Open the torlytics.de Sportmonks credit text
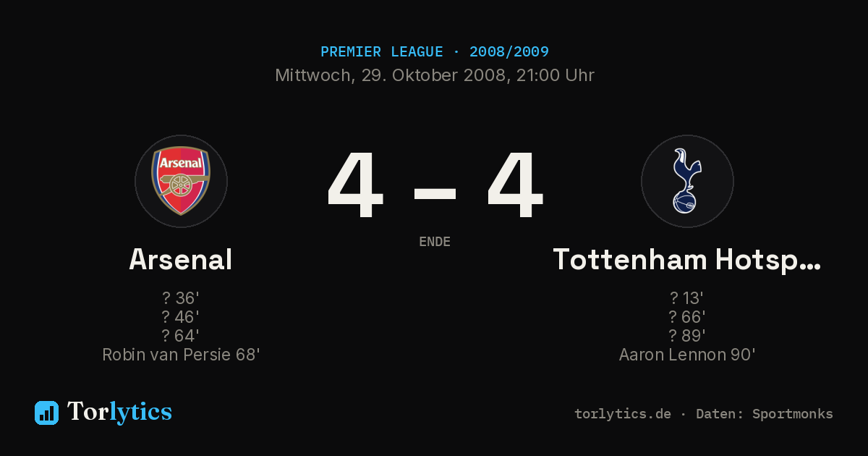Screen dimensions: 868x456 pyautogui.click(x=704, y=414)
